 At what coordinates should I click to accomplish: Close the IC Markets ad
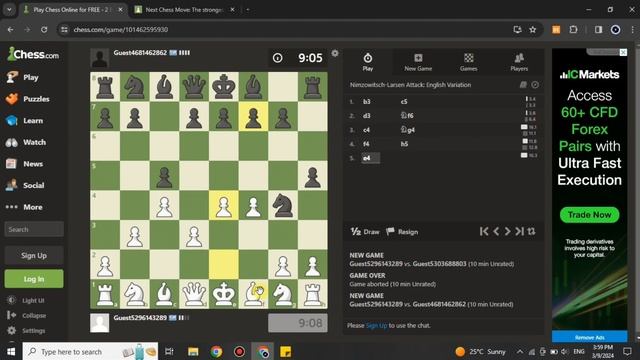point(623,52)
